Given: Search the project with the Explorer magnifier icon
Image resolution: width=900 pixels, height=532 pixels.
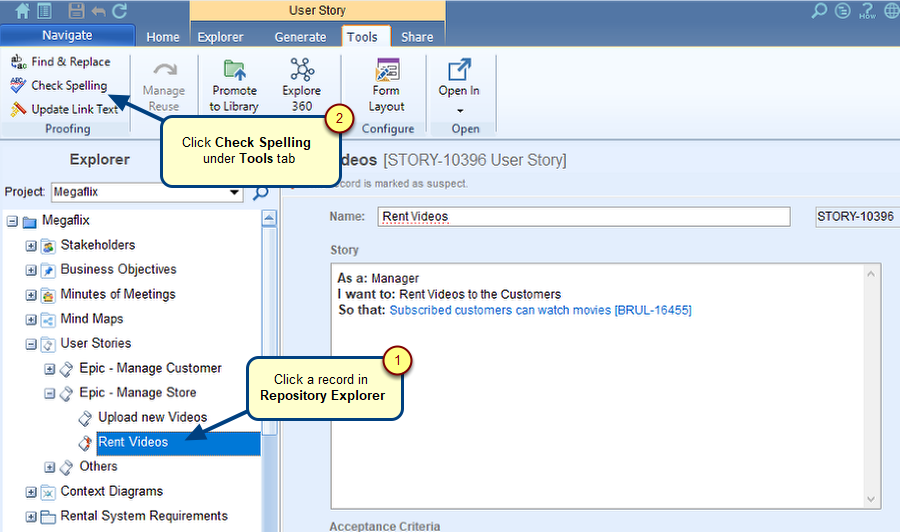Looking at the screenshot, I should 261,192.
